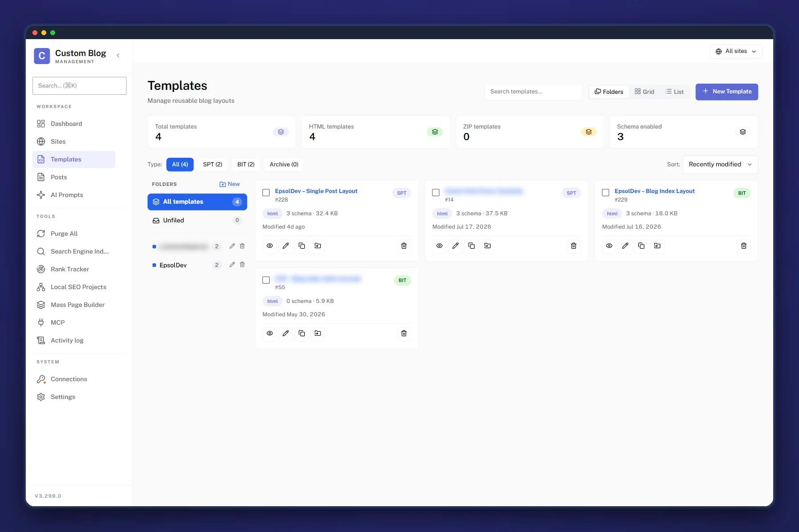799x532 pixels.
Task: Filter by Archive (0) type
Action: [284, 165]
